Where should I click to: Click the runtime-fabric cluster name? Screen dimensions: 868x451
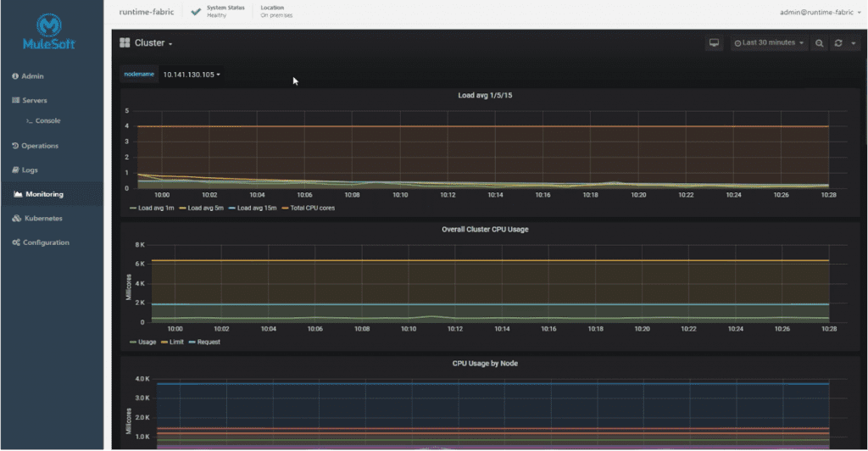point(146,12)
